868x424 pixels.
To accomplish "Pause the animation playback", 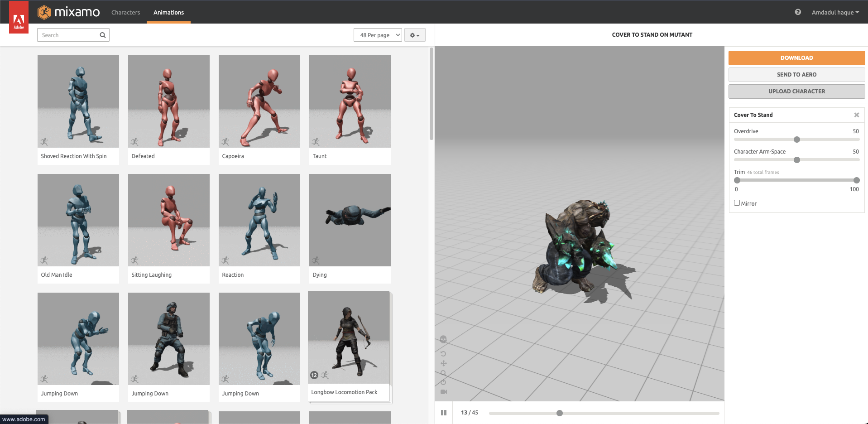I will coord(444,413).
